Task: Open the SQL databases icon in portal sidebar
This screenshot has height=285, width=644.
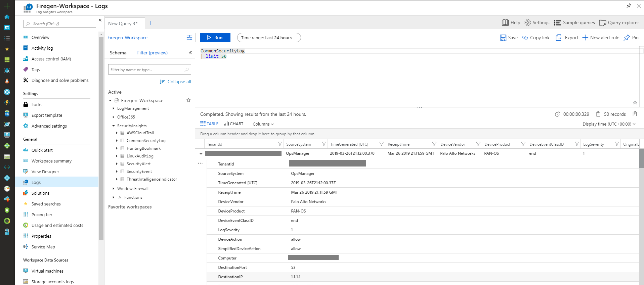Action: coord(7,113)
